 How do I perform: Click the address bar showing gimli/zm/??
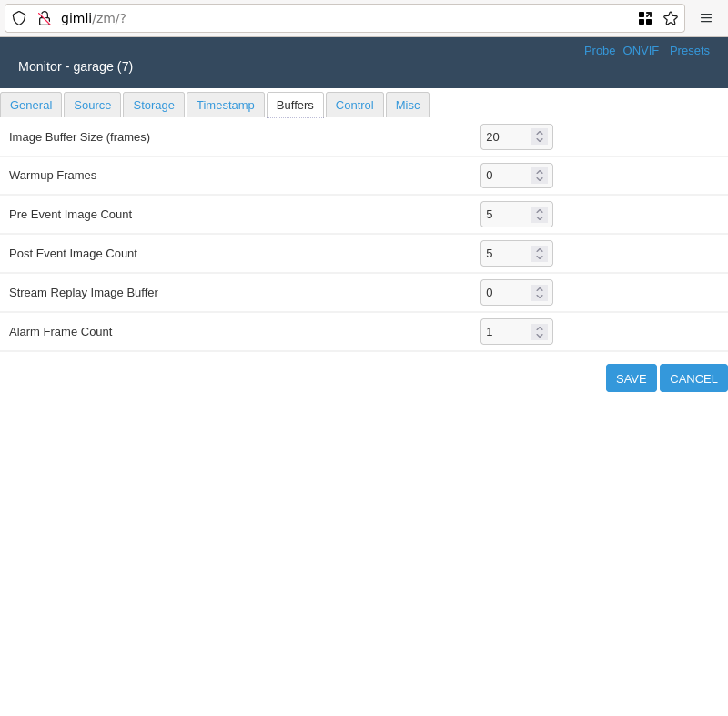(344, 18)
